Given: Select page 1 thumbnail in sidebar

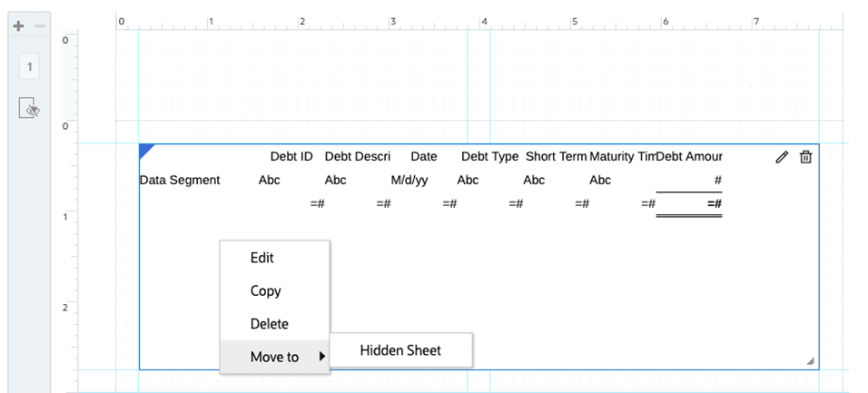Looking at the screenshot, I should click(x=30, y=66).
